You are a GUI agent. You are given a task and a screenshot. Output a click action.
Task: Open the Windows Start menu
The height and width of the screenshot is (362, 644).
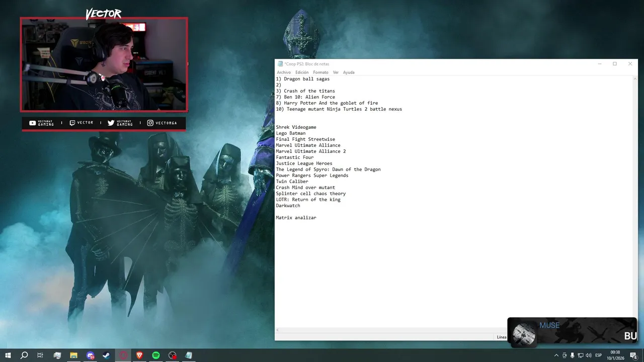pos(8,355)
